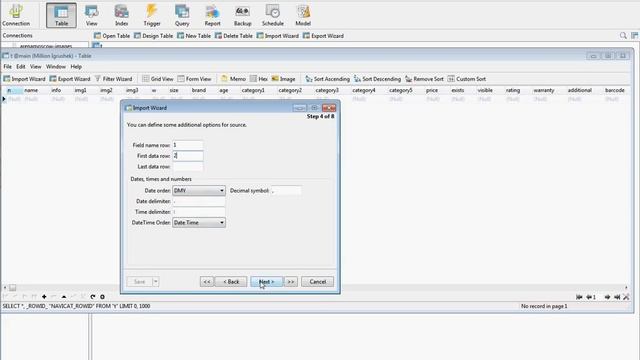Open the DateTime Order dropdown
This screenshot has width=640, height=360.
coord(199,222)
